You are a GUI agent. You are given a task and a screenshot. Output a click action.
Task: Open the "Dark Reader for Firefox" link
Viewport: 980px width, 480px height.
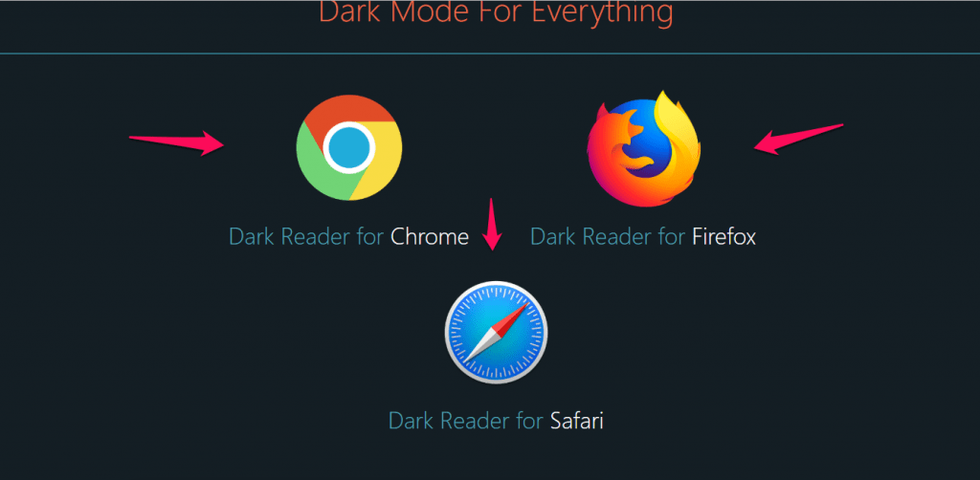pos(643,237)
